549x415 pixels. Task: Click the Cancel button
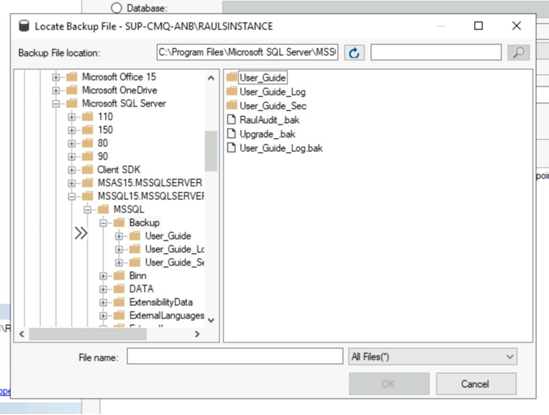(476, 384)
